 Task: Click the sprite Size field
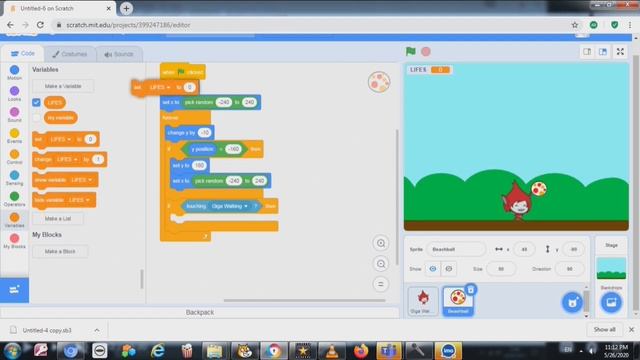click(x=501, y=269)
